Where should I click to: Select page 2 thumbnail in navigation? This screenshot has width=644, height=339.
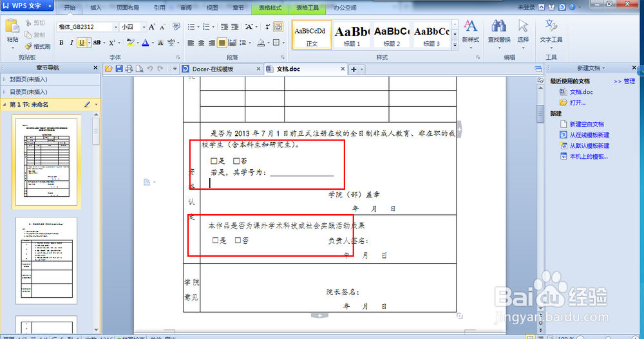coord(46,261)
